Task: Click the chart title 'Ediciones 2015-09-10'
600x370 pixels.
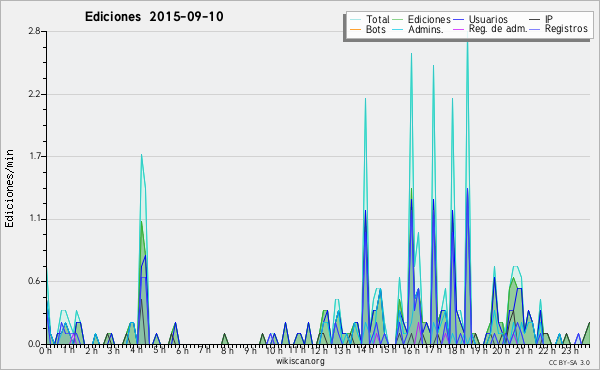Action: pyautogui.click(x=154, y=17)
